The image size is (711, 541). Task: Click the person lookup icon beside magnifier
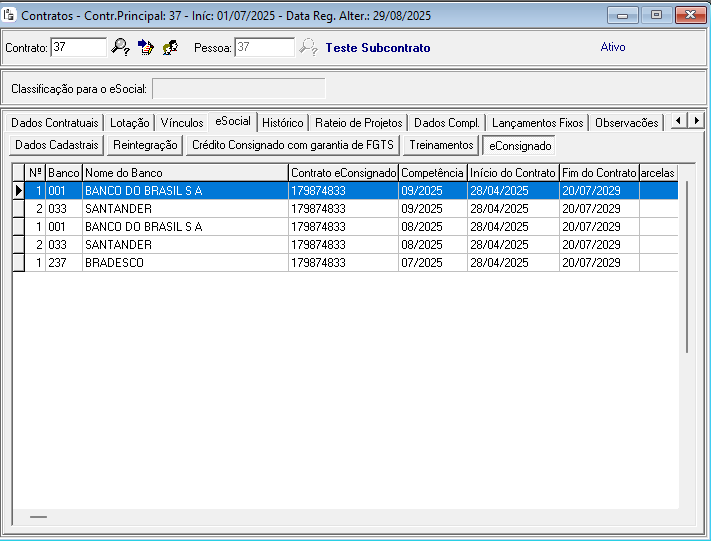click(x=170, y=47)
